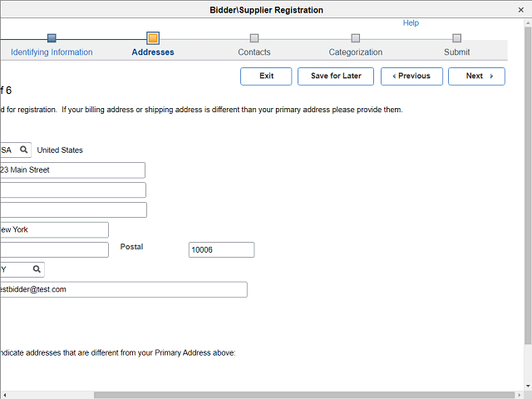The height and width of the screenshot is (399, 532).
Task: Go to Identifying Information step
Action: (52, 52)
